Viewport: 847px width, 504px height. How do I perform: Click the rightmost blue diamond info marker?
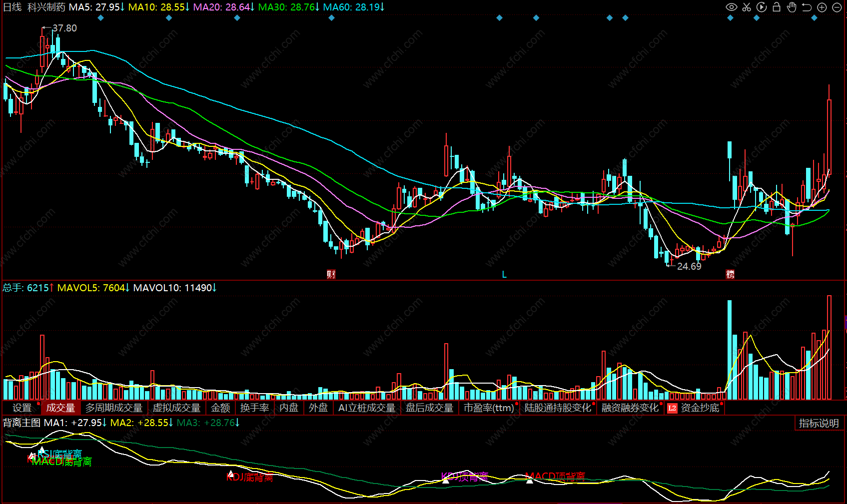pyautogui.click(x=815, y=18)
